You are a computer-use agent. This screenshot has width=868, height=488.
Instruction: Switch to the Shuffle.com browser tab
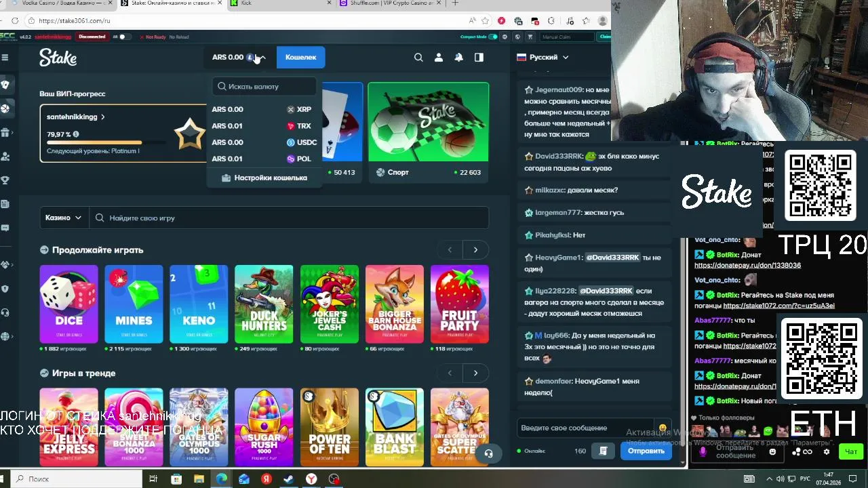pyautogui.click(x=390, y=3)
